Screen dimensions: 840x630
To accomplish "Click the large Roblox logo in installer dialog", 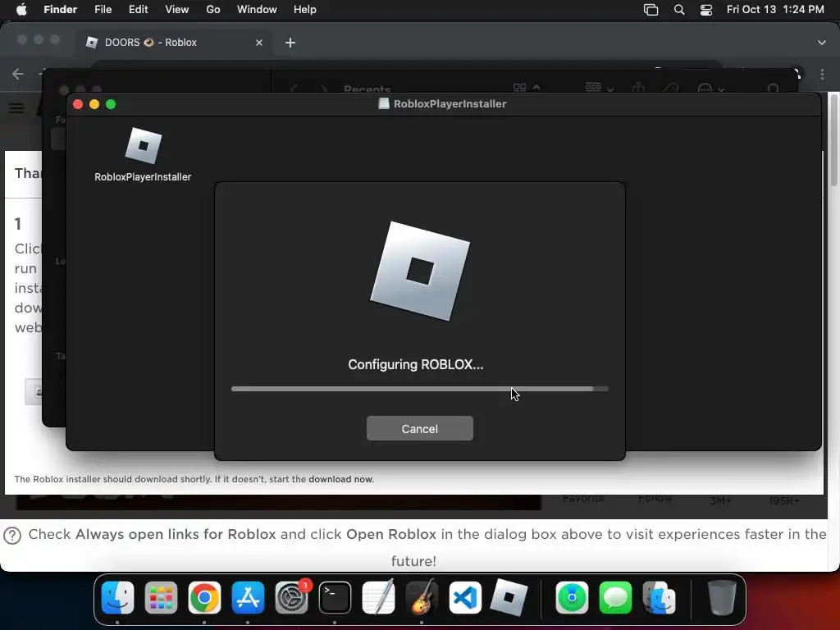I will pyautogui.click(x=420, y=271).
